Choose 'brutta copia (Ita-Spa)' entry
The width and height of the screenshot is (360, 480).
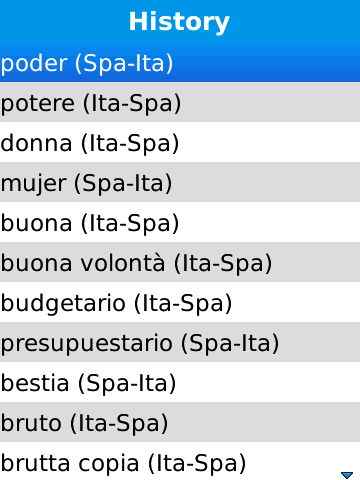click(180, 461)
